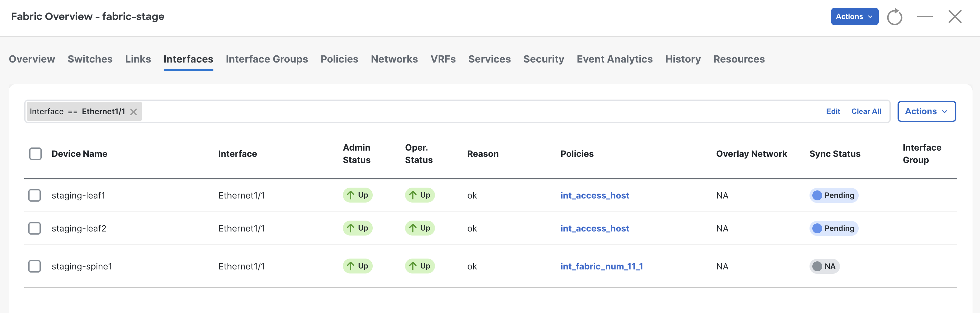Click the Policies column header
This screenshot has height=313, width=980.
click(577, 154)
